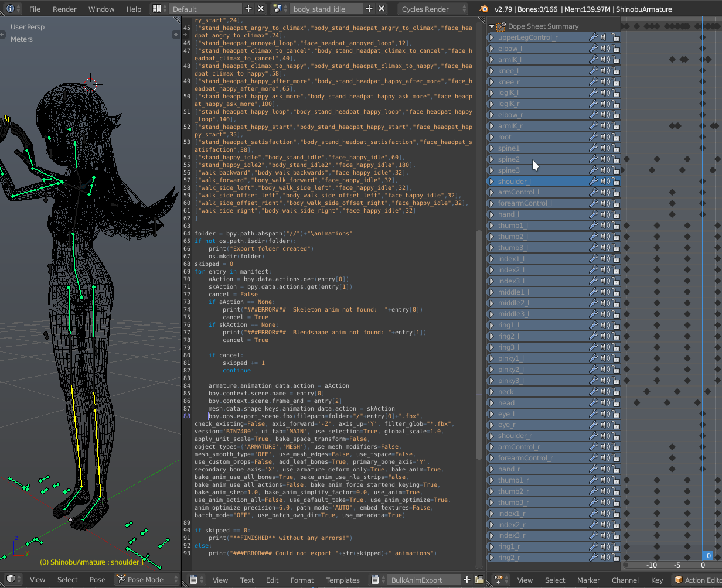Expand the upperLegControl_r channel
The height and width of the screenshot is (588, 722).
492,37
